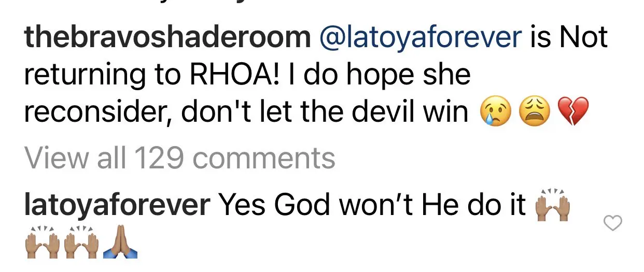Click the words "is Not" in caption

(x=569, y=38)
